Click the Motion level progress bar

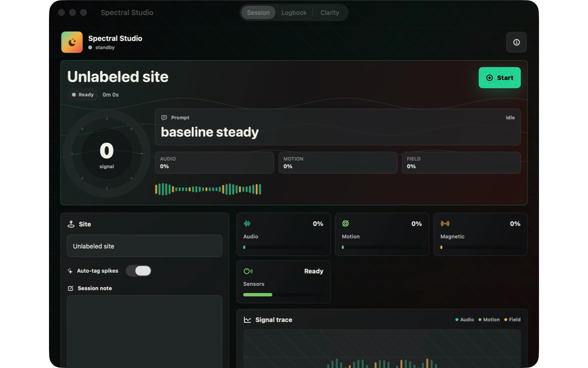(382, 247)
